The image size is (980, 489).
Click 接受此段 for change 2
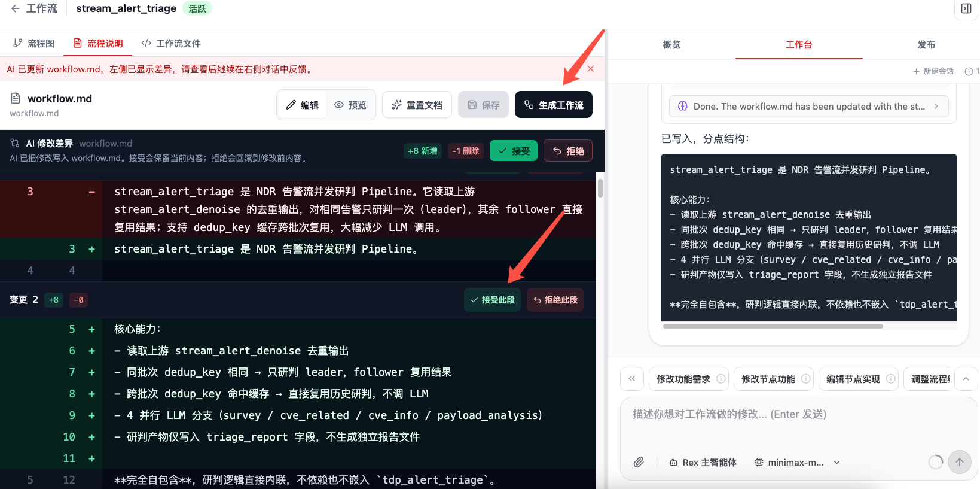tap(492, 300)
